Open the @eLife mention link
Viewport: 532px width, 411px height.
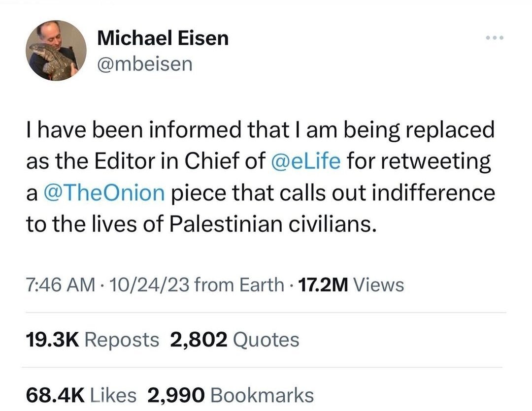pyautogui.click(x=305, y=162)
